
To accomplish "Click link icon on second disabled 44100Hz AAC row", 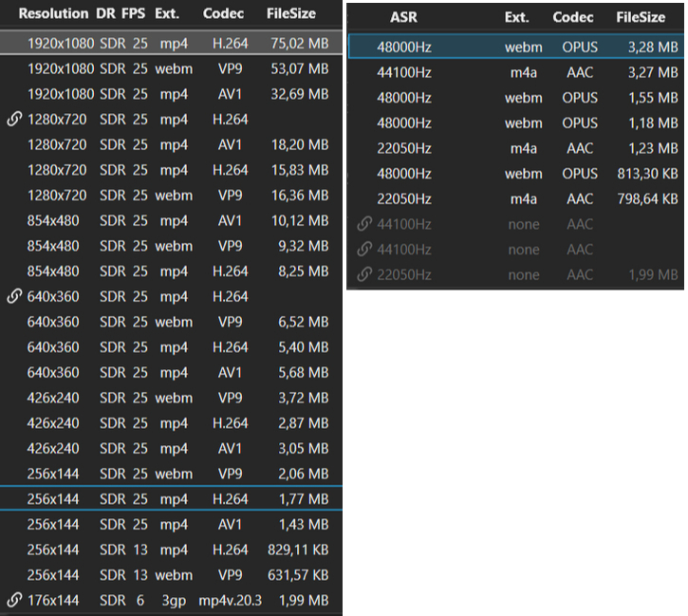I will click(x=364, y=250).
